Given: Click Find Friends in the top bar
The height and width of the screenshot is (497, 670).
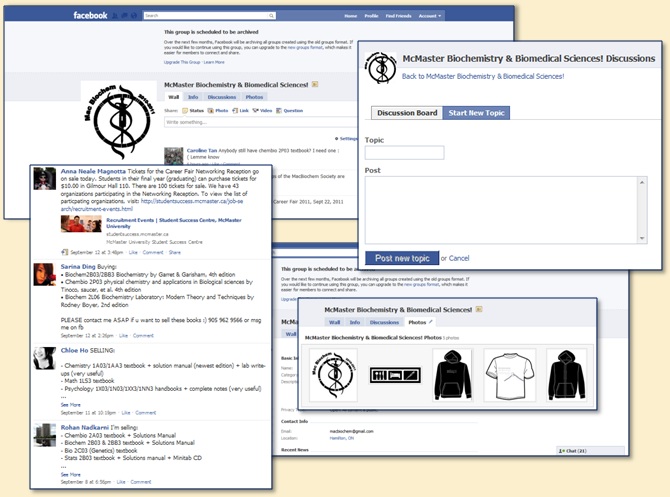Looking at the screenshot, I should coord(398,16).
